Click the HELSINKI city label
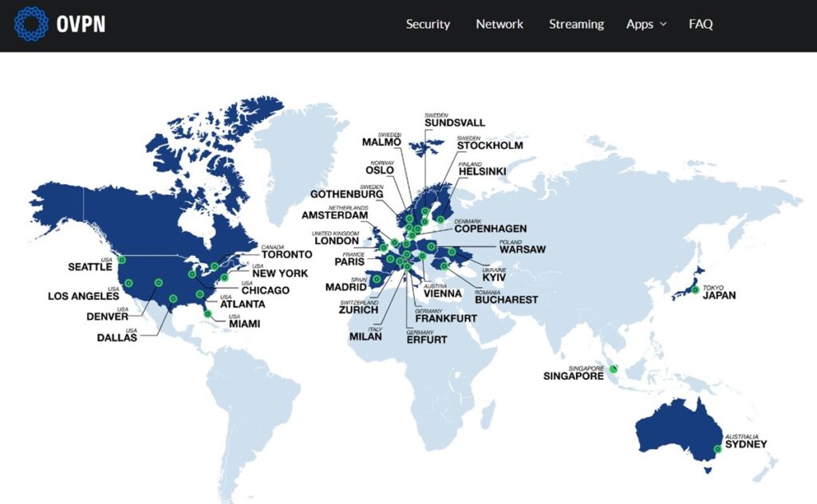 (x=482, y=171)
